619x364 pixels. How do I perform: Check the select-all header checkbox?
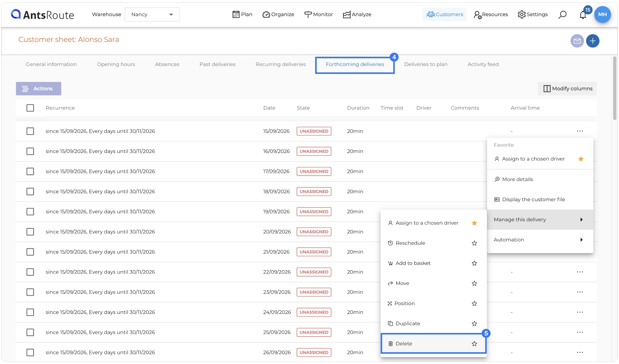tap(30, 108)
